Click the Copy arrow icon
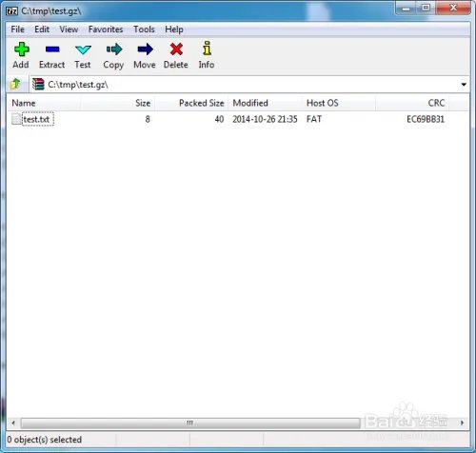Screen dimensions: 476x453 (x=114, y=49)
